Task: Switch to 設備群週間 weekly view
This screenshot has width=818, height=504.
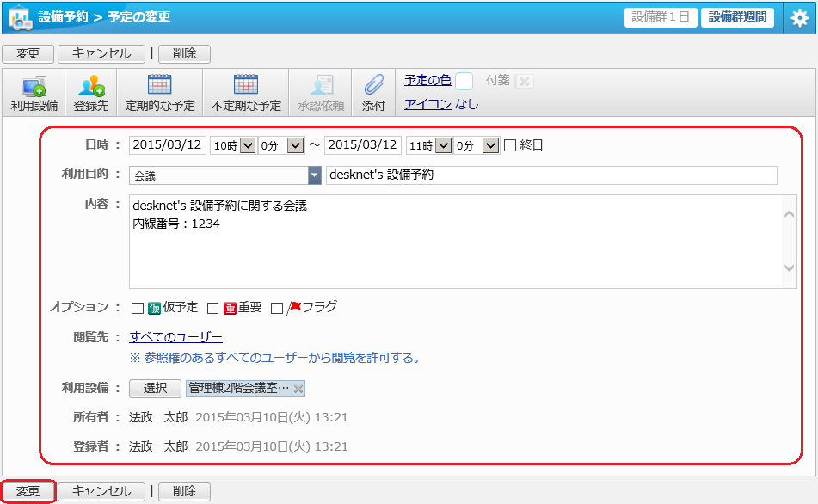Action: [737, 17]
